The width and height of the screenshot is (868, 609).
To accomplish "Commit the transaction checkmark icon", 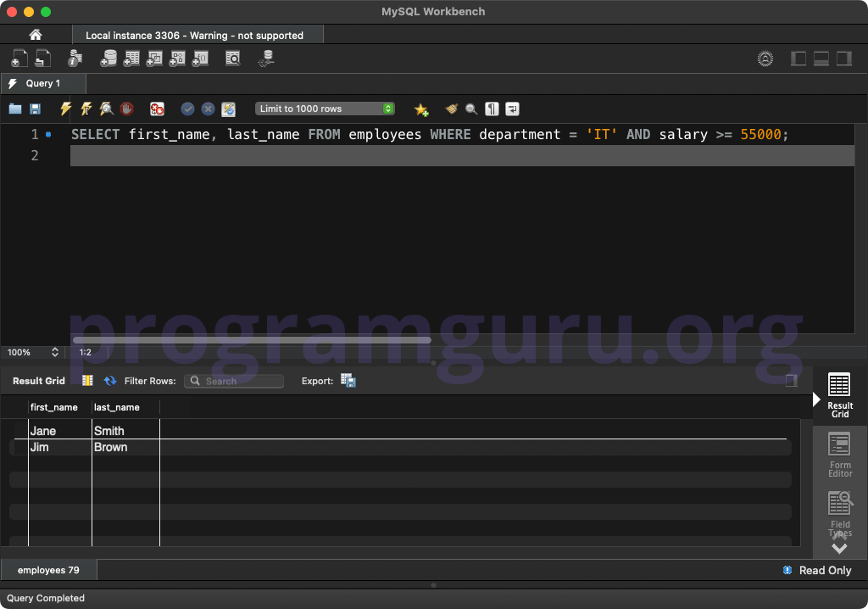I will click(187, 109).
